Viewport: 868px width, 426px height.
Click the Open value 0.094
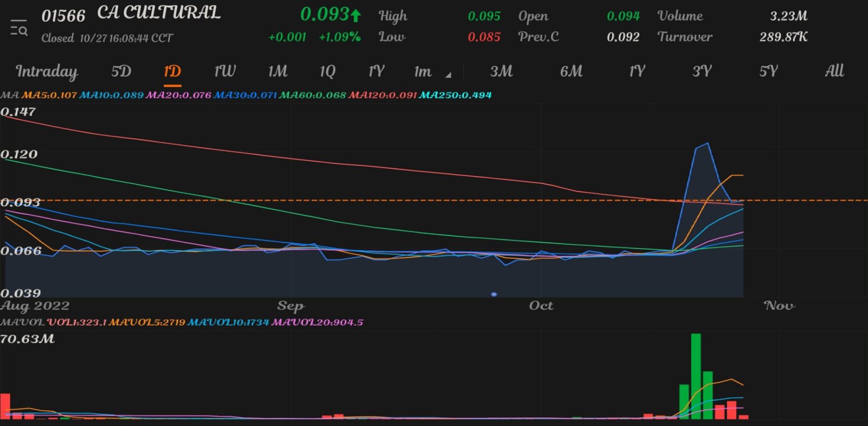pyautogui.click(x=623, y=16)
